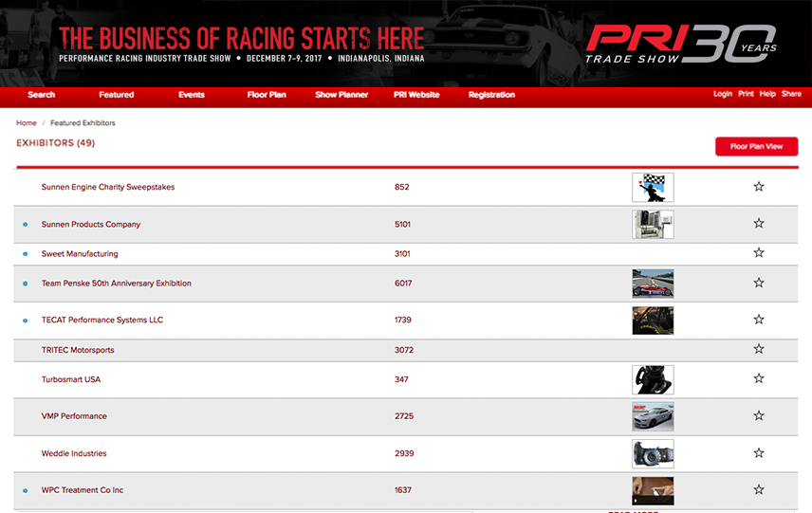Click blue dot beside TECAT Performance Systems
Image resolution: width=812 pixels, height=513 pixels.
[x=25, y=321]
